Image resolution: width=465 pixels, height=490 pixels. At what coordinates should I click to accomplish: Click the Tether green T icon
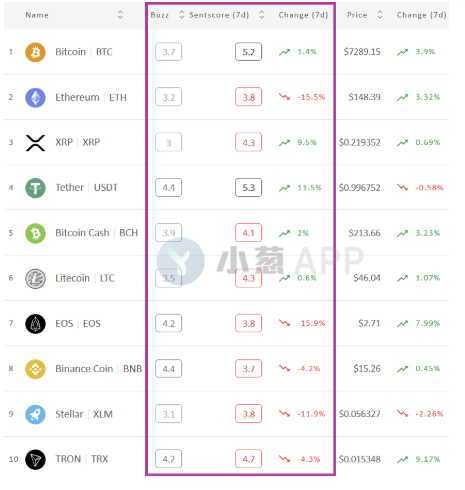(x=35, y=188)
